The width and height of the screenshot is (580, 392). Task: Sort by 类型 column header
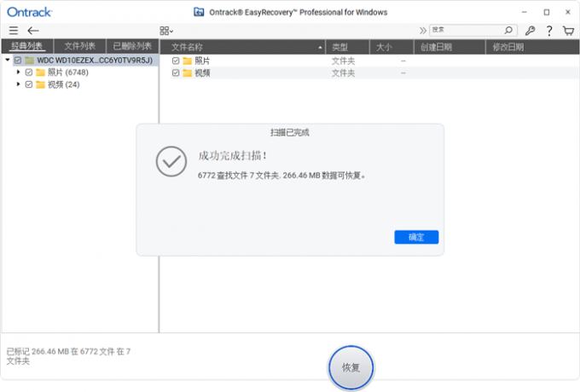[x=347, y=47]
